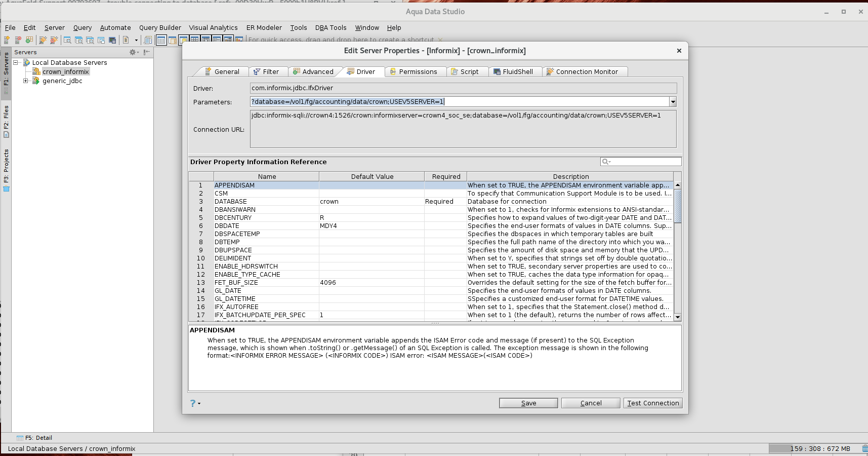Open the new document dropdown arrow
Viewport: 868px width, 456px height.
(x=136, y=40)
